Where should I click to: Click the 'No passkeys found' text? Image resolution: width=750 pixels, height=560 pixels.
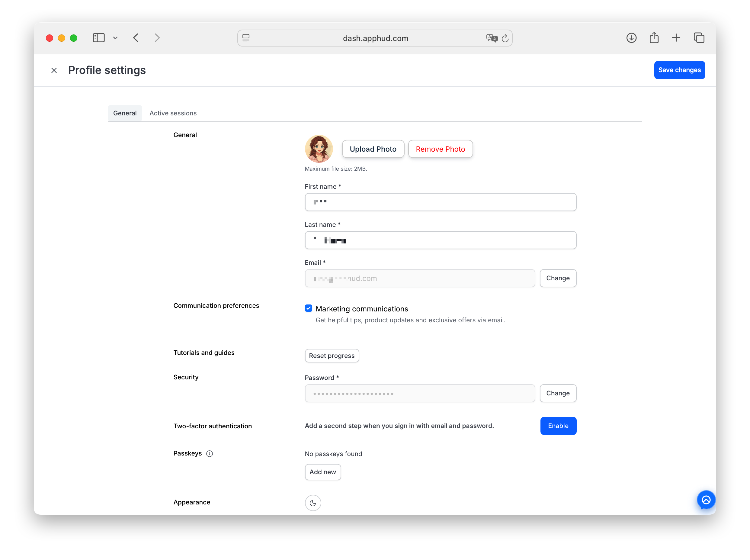[333, 454]
